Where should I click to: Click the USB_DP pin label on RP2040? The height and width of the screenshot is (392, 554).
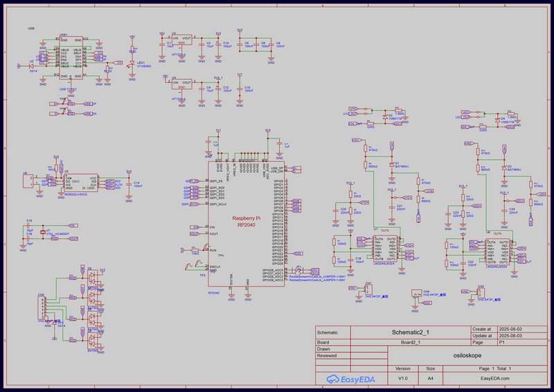pos(278,168)
